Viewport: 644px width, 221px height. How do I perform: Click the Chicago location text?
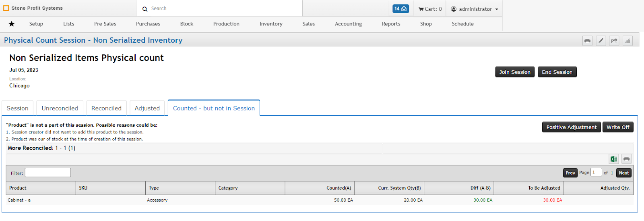pyautogui.click(x=19, y=85)
